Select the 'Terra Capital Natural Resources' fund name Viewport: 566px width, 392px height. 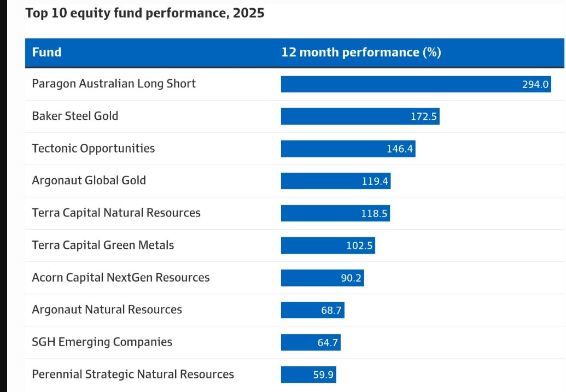(116, 213)
